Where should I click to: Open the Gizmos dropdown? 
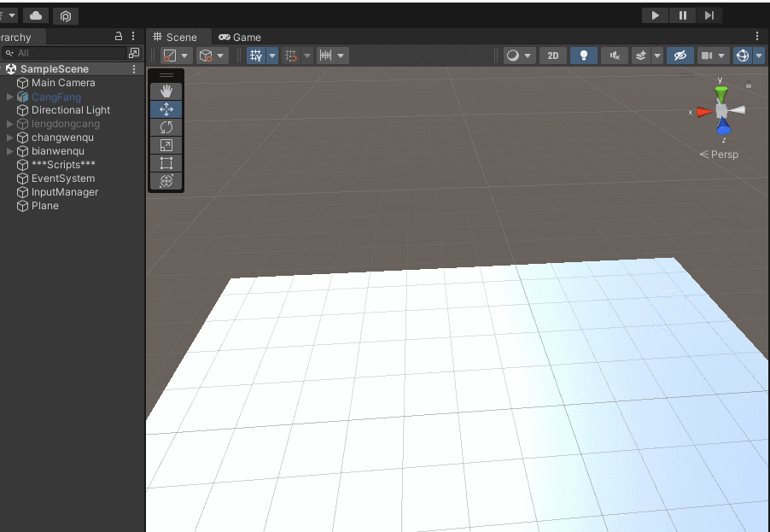[x=759, y=56]
